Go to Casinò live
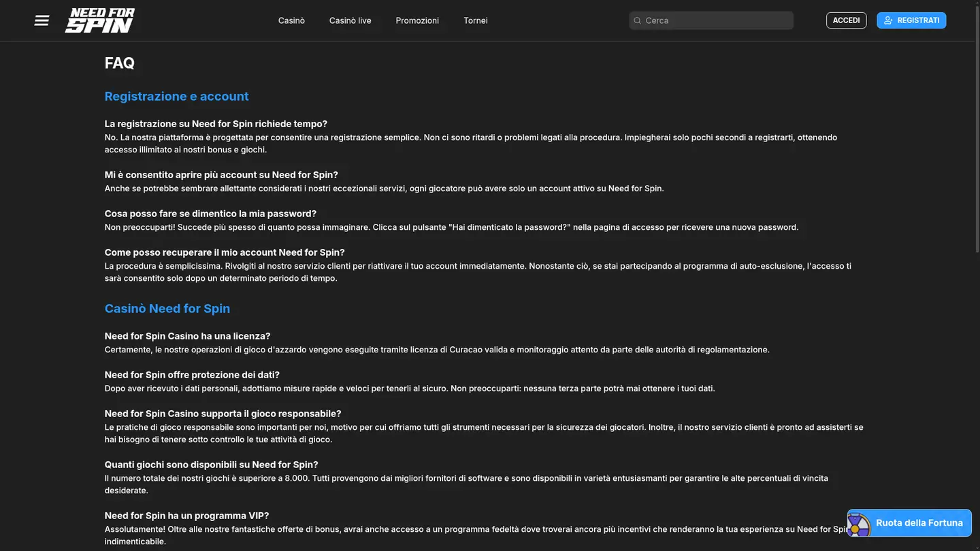This screenshot has height=551, width=980. pyautogui.click(x=350, y=20)
